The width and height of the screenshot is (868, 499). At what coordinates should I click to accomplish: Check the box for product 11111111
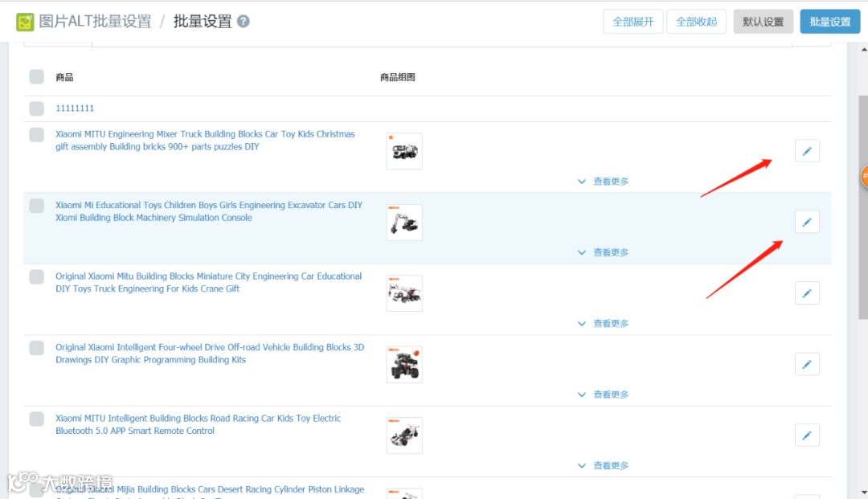click(x=36, y=108)
